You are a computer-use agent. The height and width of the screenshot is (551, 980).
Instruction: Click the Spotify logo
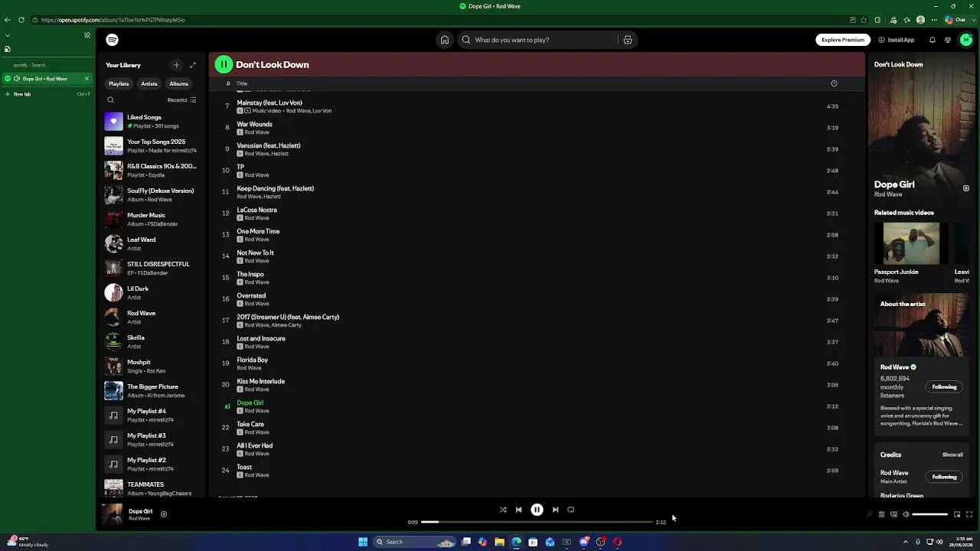(113, 40)
